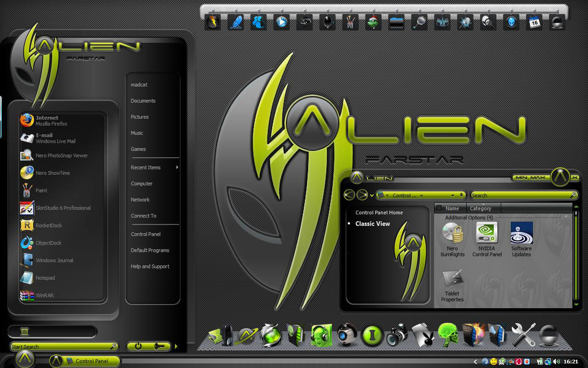Open the Control address bar dropdown
Viewport: 588px width, 368px height.
pyautogui.click(x=452, y=195)
